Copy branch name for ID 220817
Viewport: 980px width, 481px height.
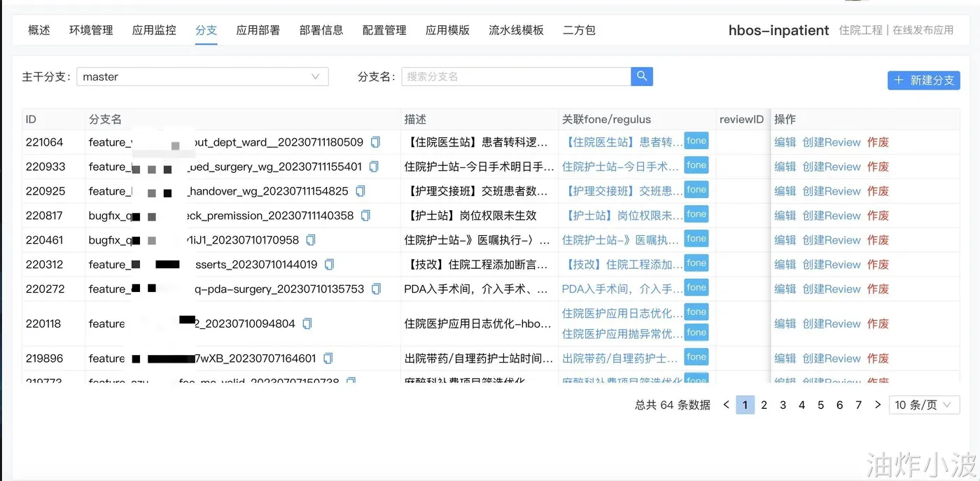point(365,216)
